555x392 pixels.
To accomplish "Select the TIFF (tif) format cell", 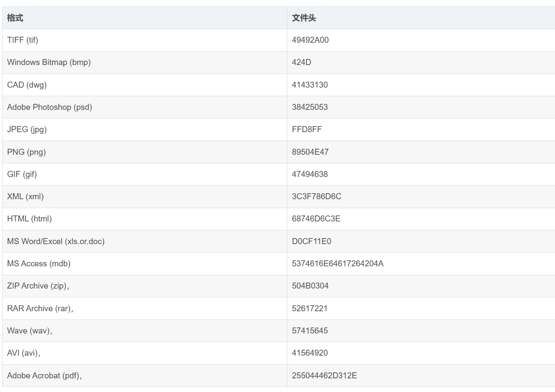I will [x=23, y=40].
